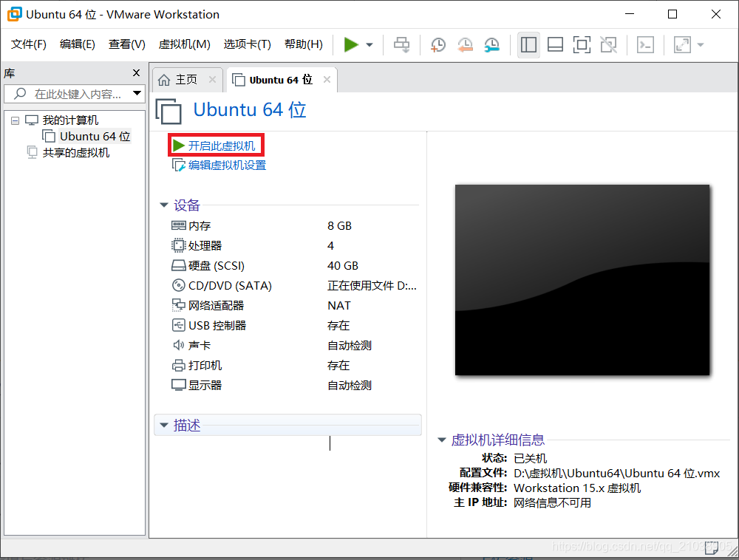739x560 pixels.
Task: Close the 主页 tab
Action: tap(213, 80)
